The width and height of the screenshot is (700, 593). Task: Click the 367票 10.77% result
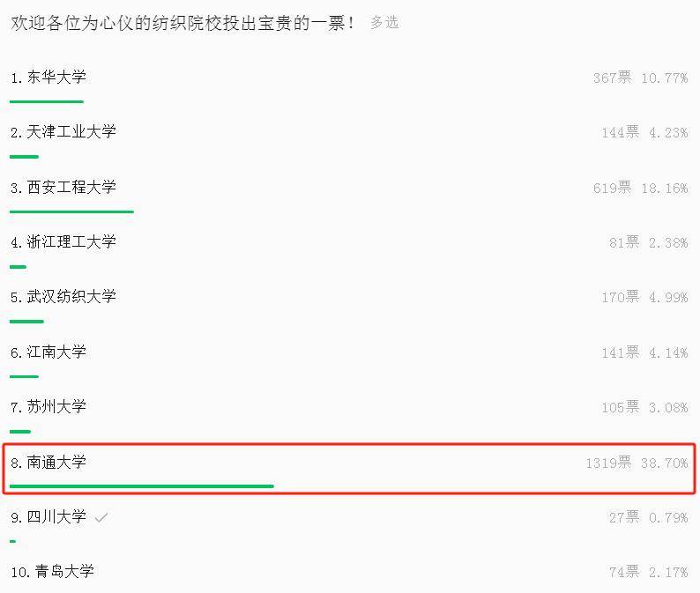640,78
